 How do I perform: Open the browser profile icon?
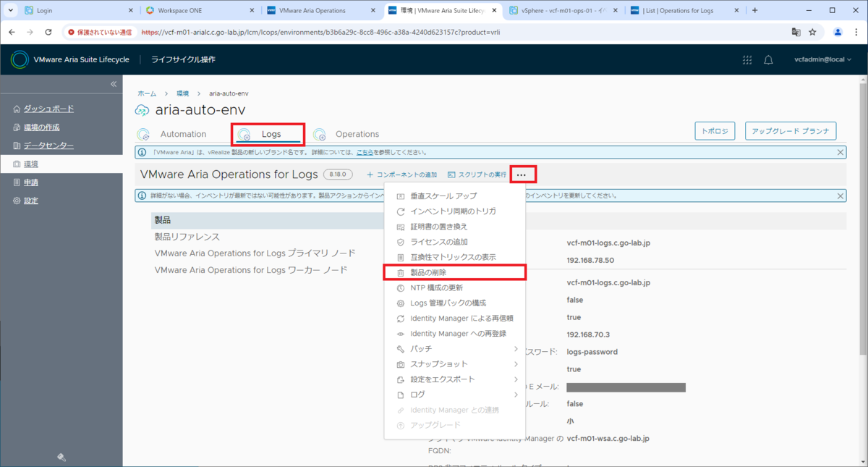(838, 32)
